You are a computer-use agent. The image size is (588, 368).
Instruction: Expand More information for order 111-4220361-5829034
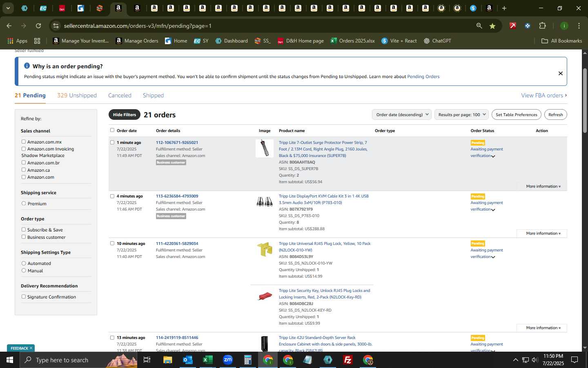543,328
